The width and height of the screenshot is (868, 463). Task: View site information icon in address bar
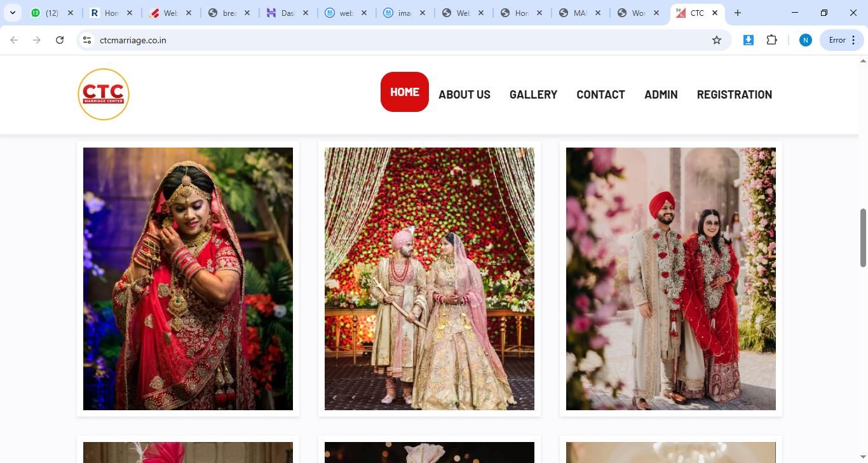(x=87, y=40)
